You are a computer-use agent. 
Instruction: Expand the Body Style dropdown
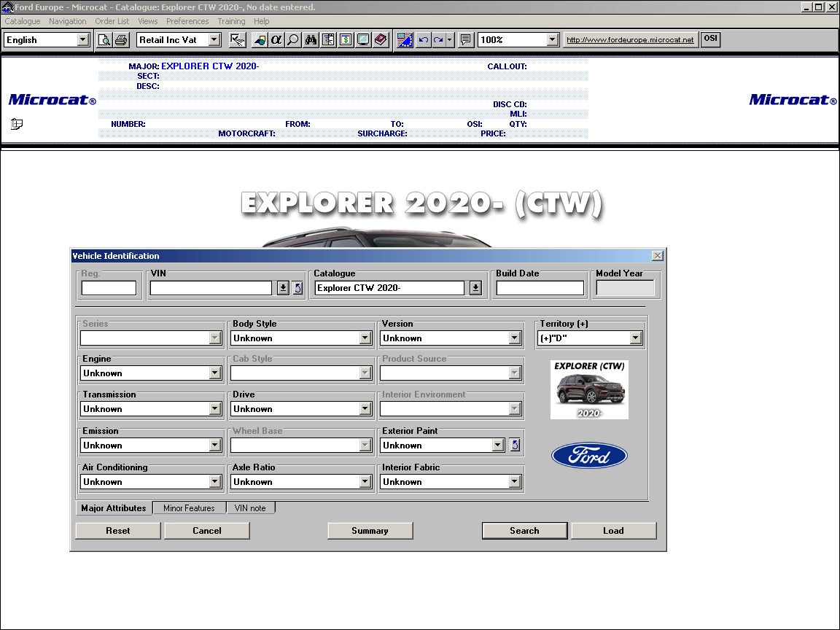click(365, 338)
